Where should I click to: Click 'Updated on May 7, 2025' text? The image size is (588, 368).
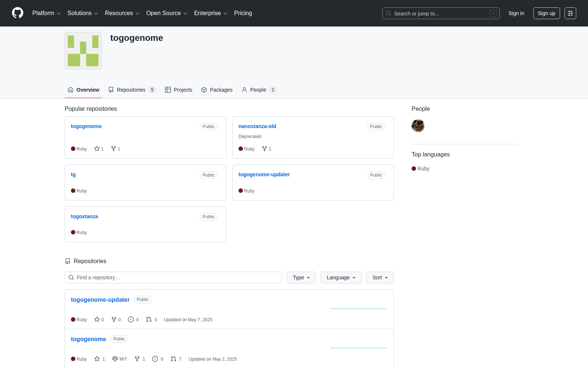click(188, 320)
